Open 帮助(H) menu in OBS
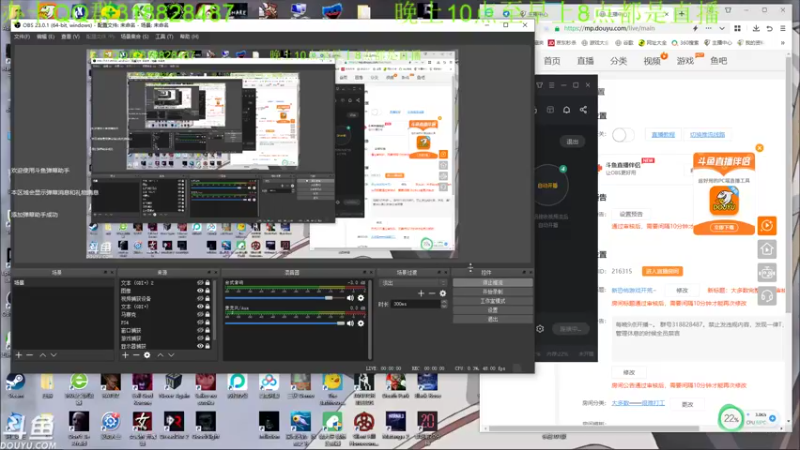 click(x=189, y=37)
